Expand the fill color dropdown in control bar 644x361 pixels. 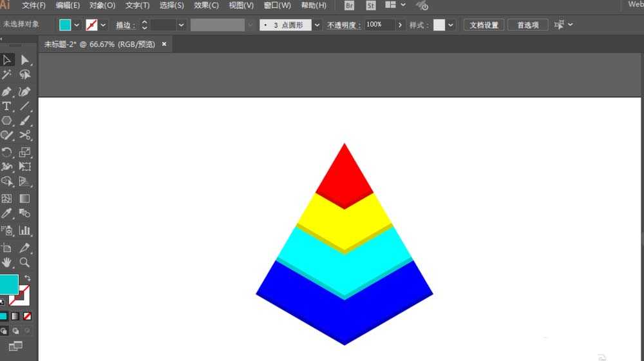(77, 25)
